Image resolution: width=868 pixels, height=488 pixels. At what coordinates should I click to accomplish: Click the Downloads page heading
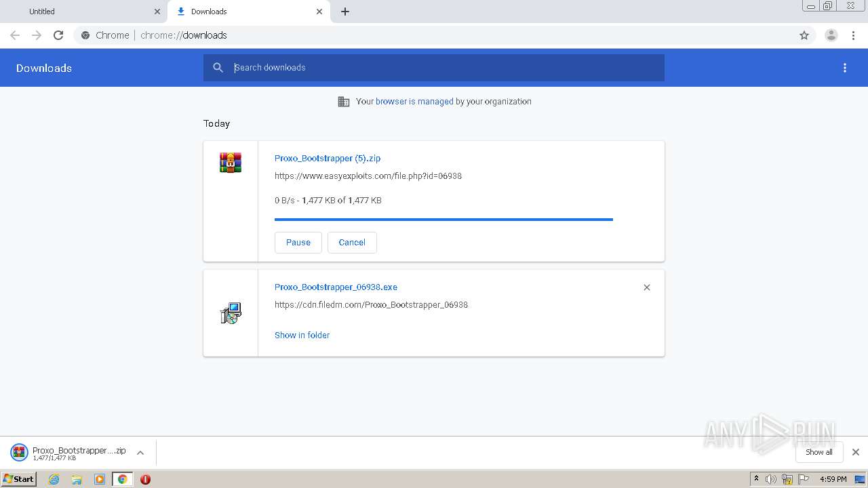(x=44, y=68)
